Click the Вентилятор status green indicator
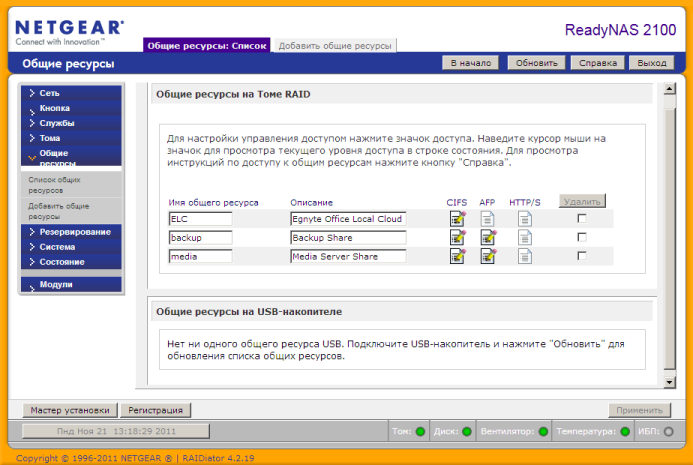Screen dimensions: 693x465 point(543,431)
